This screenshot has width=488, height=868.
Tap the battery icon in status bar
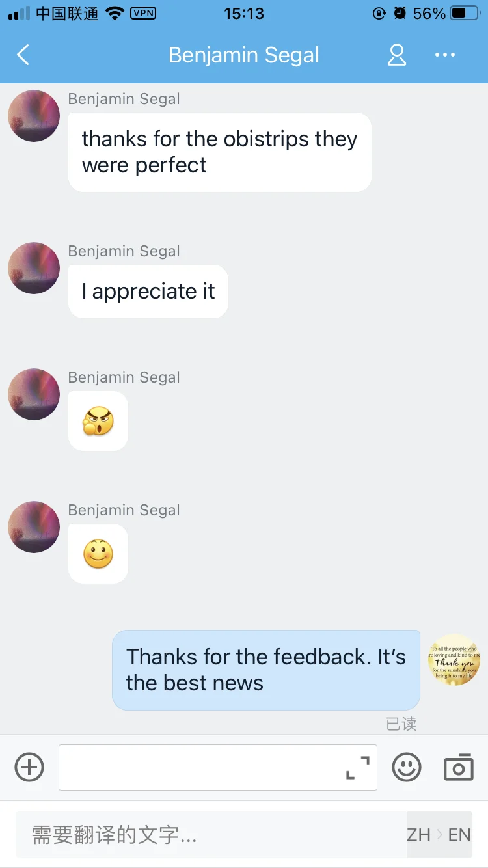coord(467,13)
